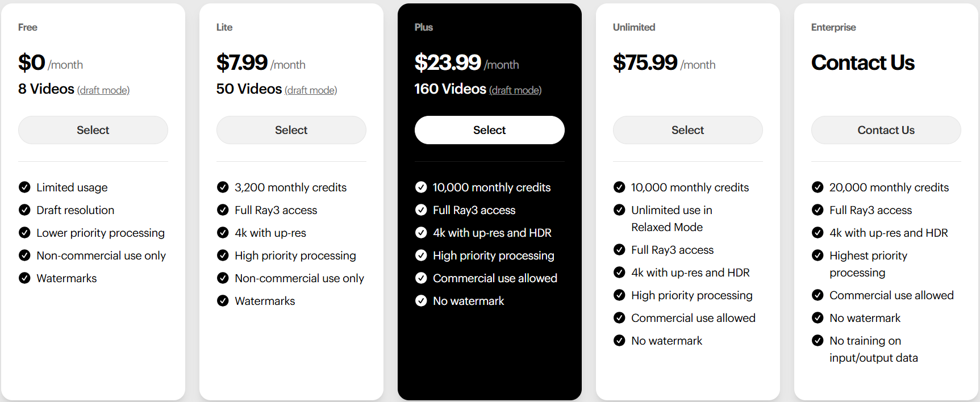Open the draft mode link under Free

[103, 90]
